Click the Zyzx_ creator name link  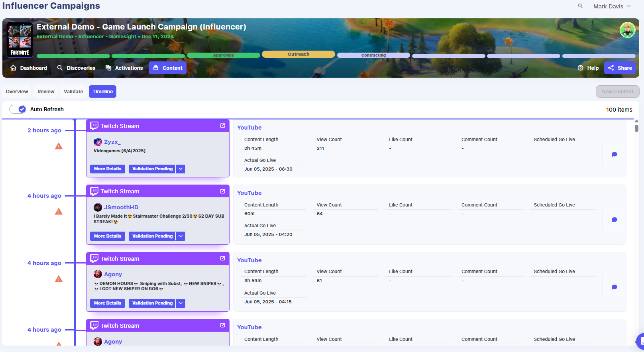pyautogui.click(x=112, y=142)
